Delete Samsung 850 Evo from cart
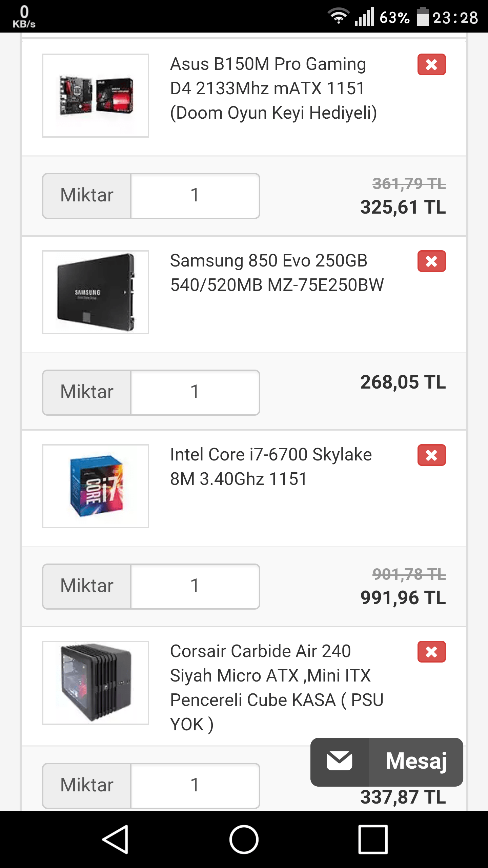Screen dimensions: 488x868 431,261
